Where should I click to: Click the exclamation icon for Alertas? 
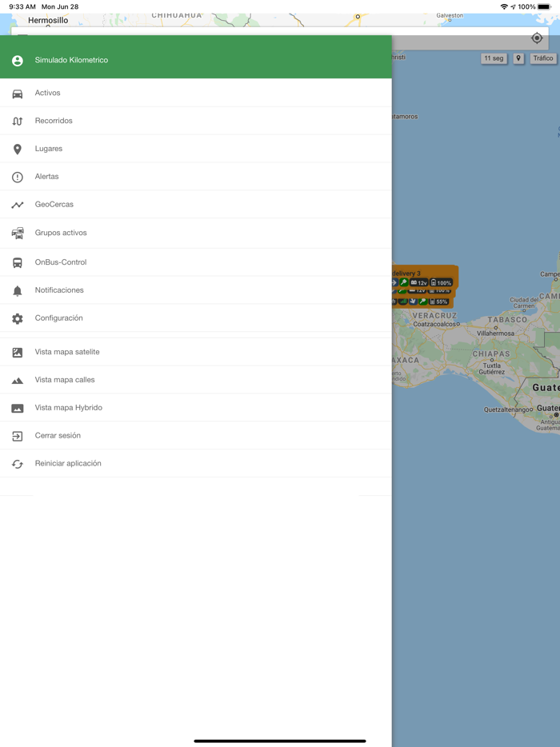(x=17, y=178)
